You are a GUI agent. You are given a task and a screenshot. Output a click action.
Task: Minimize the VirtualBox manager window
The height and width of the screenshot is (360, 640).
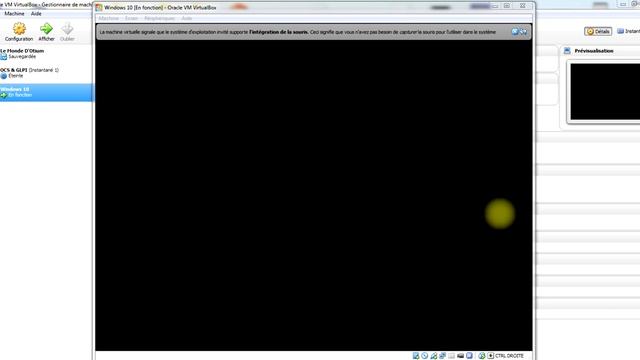[x=623, y=4]
